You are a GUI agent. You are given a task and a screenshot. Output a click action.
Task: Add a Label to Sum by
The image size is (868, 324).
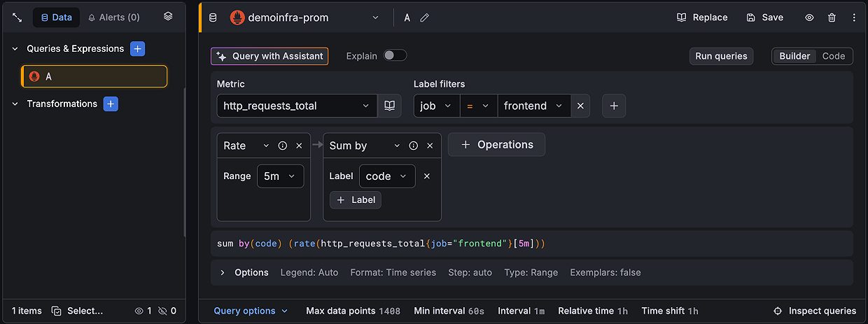pyautogui.click(x=356, y=200)
